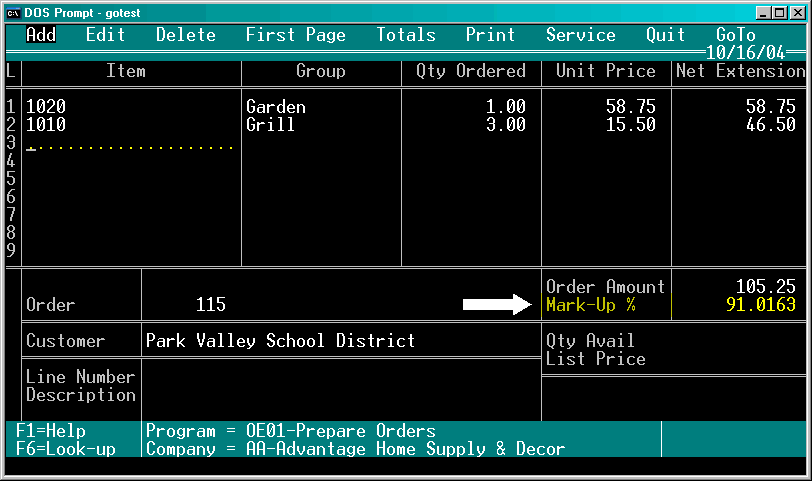Click the order number 115
Viewport: 812px width, 481px height.
[210, 304]
